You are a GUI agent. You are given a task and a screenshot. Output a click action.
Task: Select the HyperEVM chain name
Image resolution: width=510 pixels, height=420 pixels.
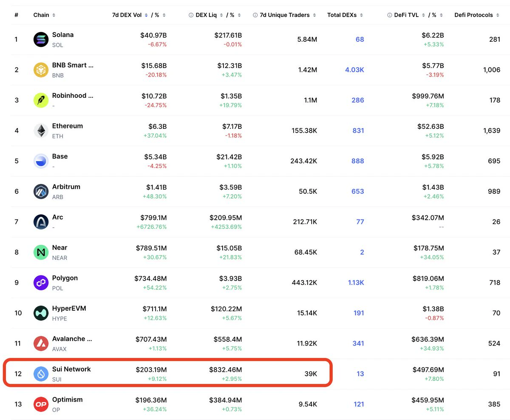click(x=69, y=308)
